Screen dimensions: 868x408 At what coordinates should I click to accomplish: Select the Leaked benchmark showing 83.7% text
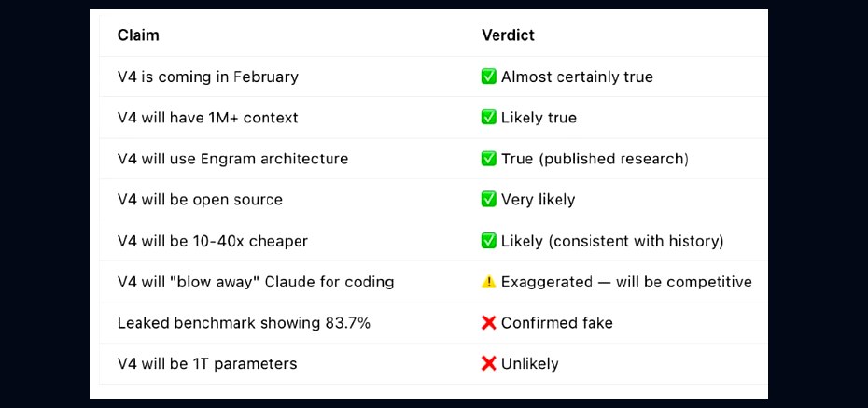pyautogui.click(x=244, y=323)
